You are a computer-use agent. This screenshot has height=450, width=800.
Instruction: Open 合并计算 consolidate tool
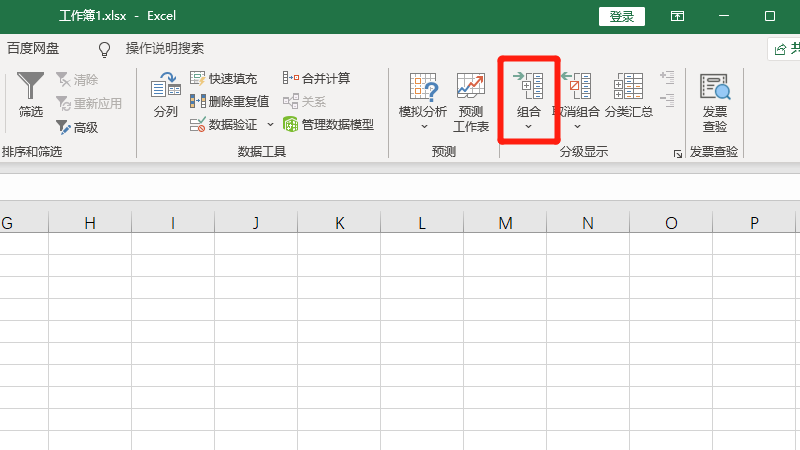[316, 78]
